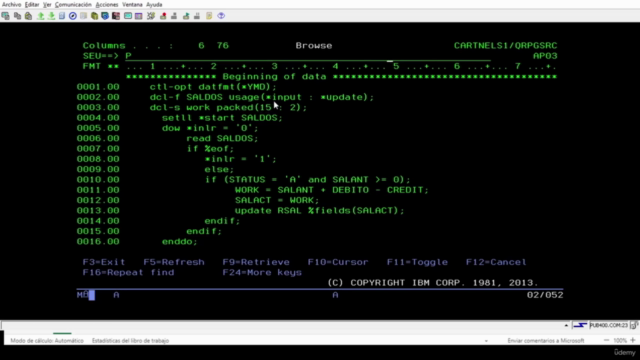Click the gray page toolbar icon
The image size is (640, 360).
(x=83, y=16)
